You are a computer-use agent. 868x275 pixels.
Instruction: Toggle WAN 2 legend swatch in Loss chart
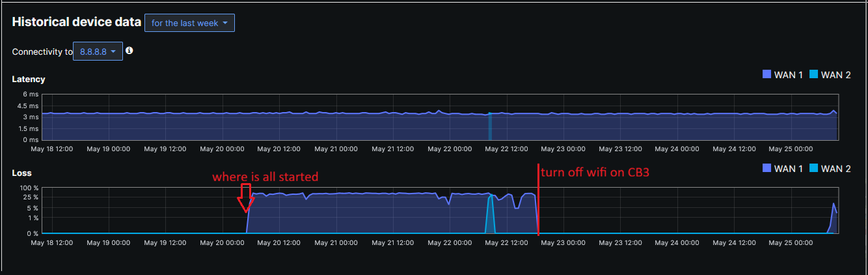pos(814,168)
